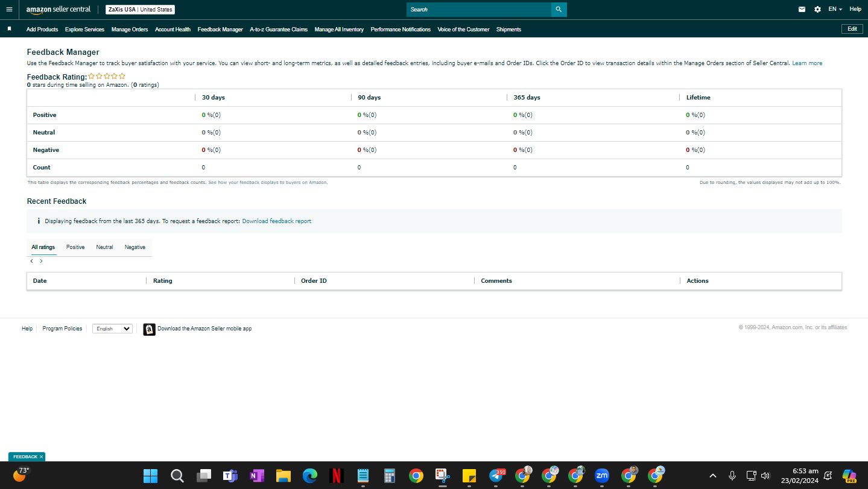Open Program Policies in the footer
The width and height of the screenshot is (868, 489).
(x=62, y=329)
